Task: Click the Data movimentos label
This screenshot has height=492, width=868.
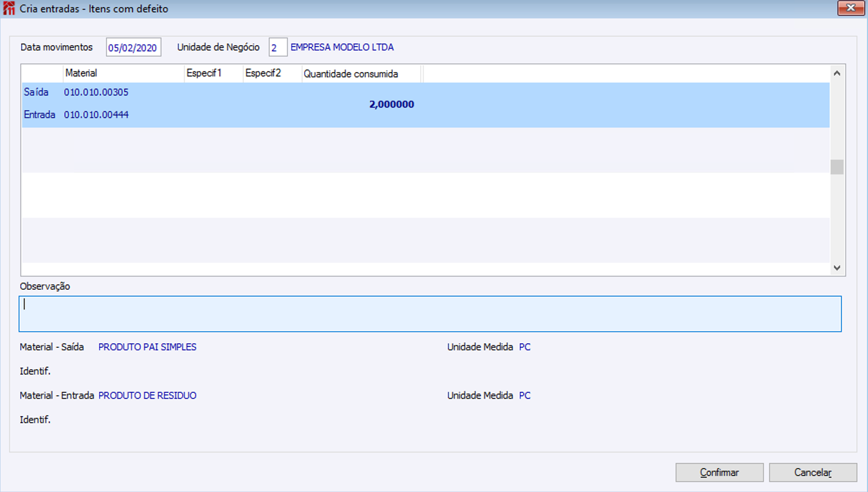Action: 57,47
